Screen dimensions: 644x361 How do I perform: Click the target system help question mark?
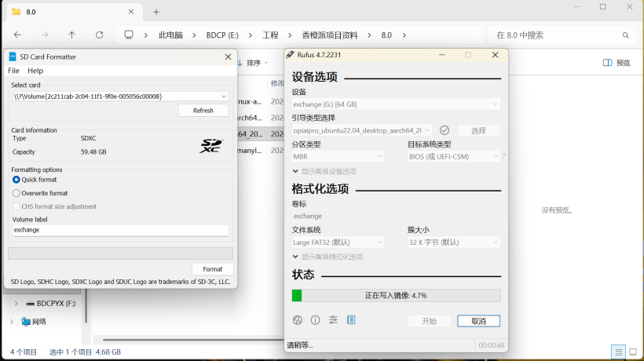click(503, 156)
